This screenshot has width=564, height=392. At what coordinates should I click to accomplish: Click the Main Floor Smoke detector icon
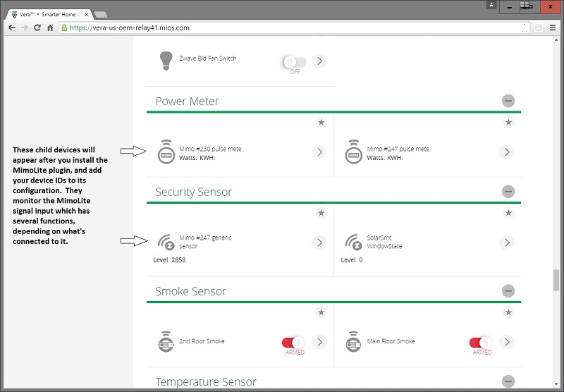(x=353, y=342)
